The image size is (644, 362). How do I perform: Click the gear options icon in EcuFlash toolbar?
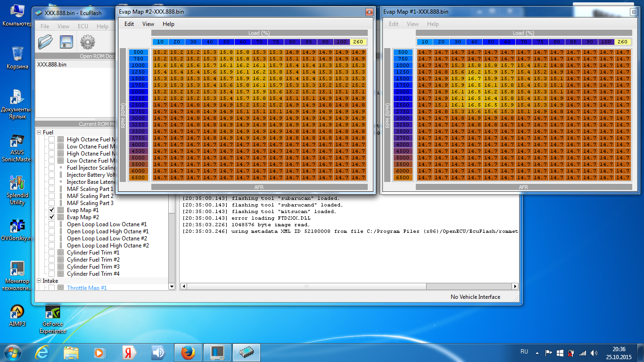point(88,42)
